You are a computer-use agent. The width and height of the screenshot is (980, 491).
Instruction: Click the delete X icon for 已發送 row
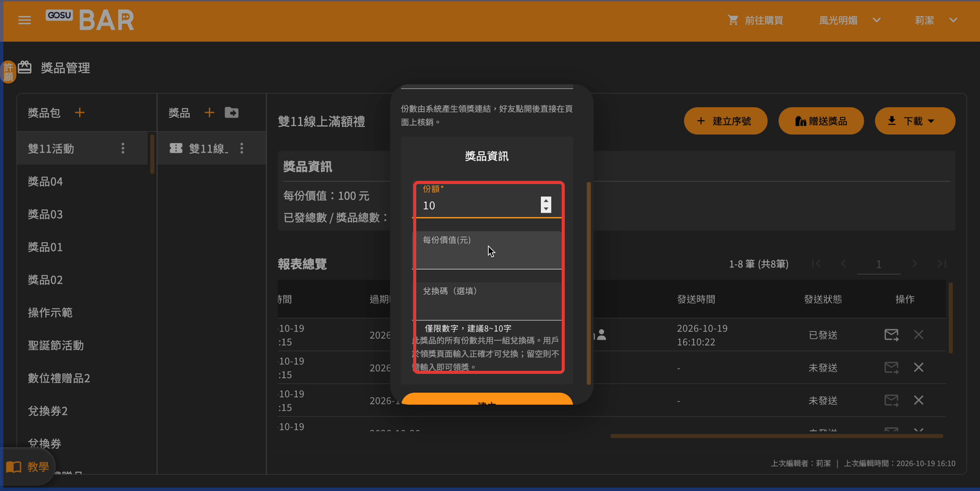pos(919,335)
